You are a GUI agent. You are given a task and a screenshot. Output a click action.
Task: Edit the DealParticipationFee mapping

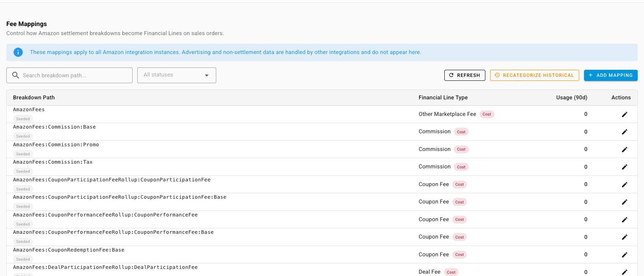(624, 272)
